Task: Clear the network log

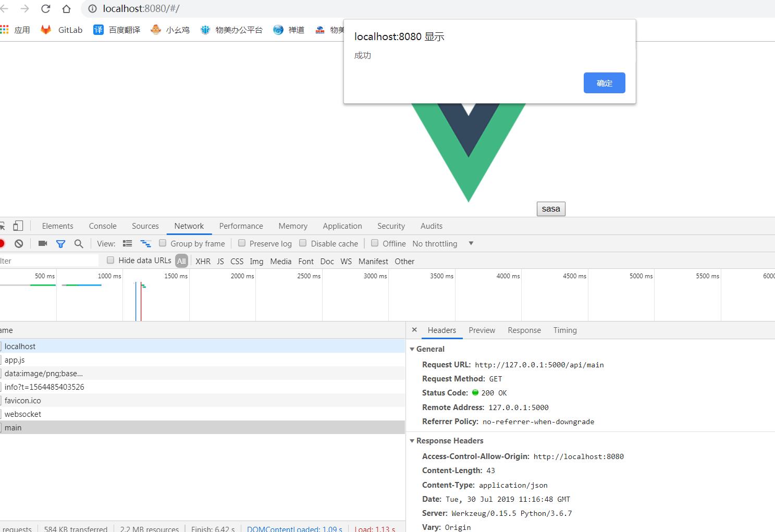Action: 19,243
